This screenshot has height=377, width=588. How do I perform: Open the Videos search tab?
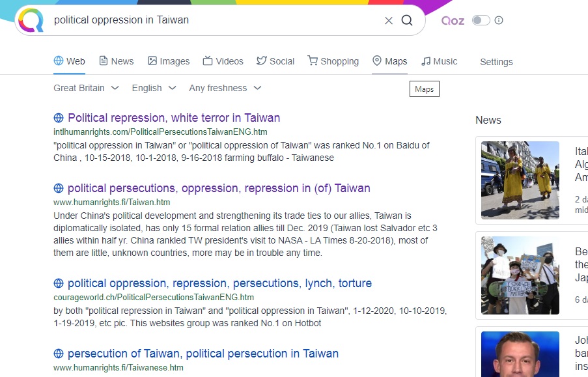(x=223, y=61)
